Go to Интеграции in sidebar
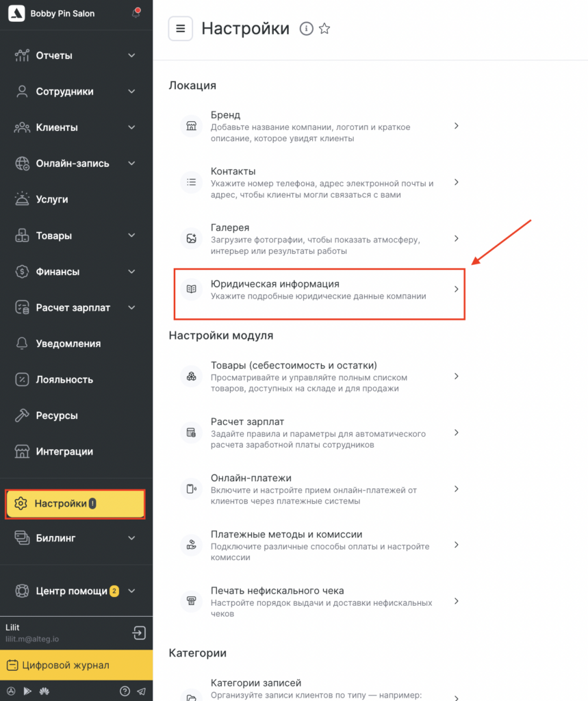Viewport: 588px width, 701px height. pyautogui.click(x=64, y=451)
